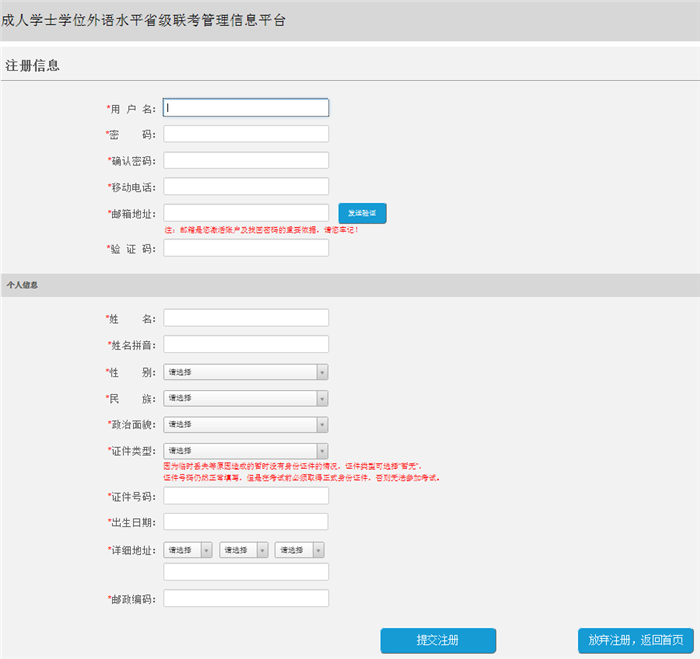Image resolution: width=700 pixels, height=659 pixels.
Task: Click the 确认密码 confirm password field
Action: (x=246, y=160)
